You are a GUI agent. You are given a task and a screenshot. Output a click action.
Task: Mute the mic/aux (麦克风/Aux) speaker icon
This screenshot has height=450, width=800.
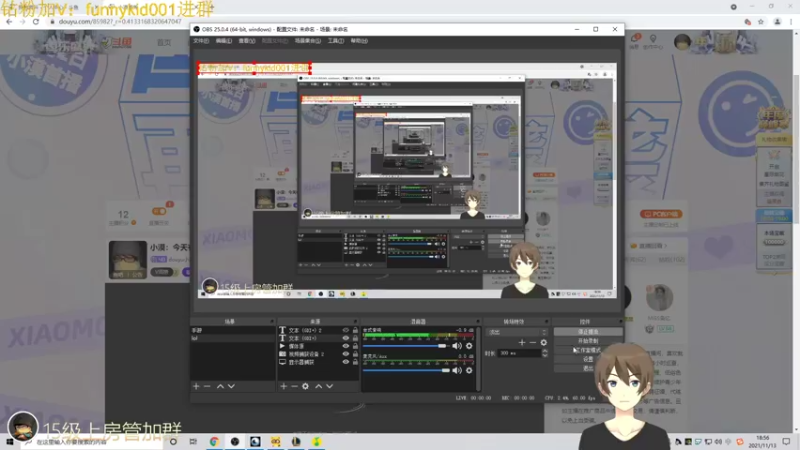(x=457, y=370)
